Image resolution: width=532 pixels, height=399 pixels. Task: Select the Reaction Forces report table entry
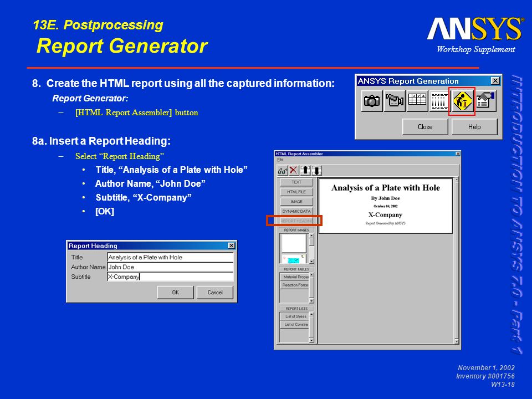[x=294, y=285]
